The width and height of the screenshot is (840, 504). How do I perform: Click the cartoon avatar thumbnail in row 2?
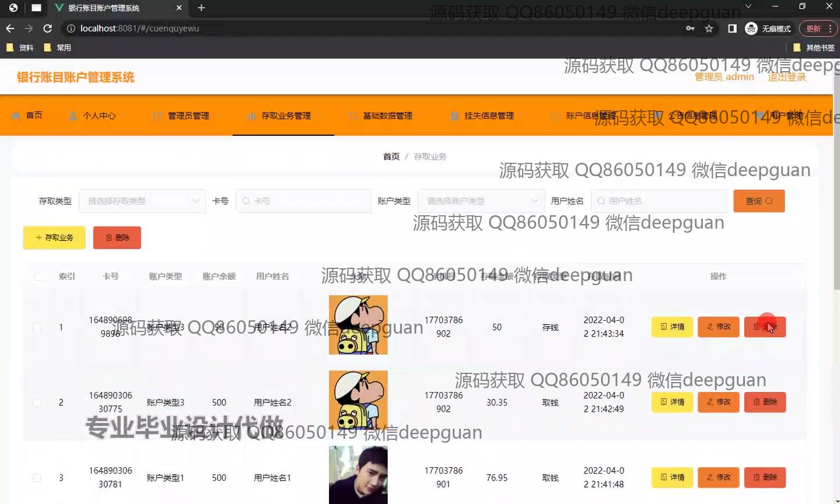point(358,400)
